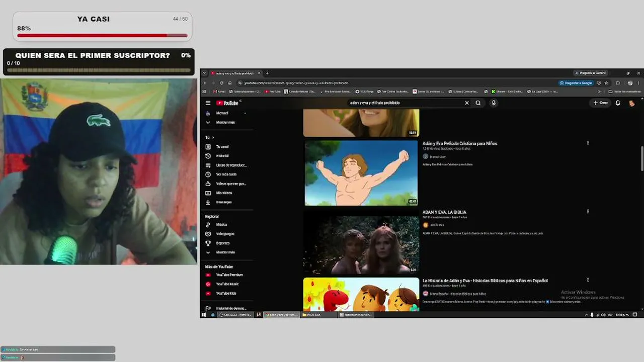This screenshot has width=644, height=362.
Task: Bookmark this page with the star
Action: coord(606,83)
